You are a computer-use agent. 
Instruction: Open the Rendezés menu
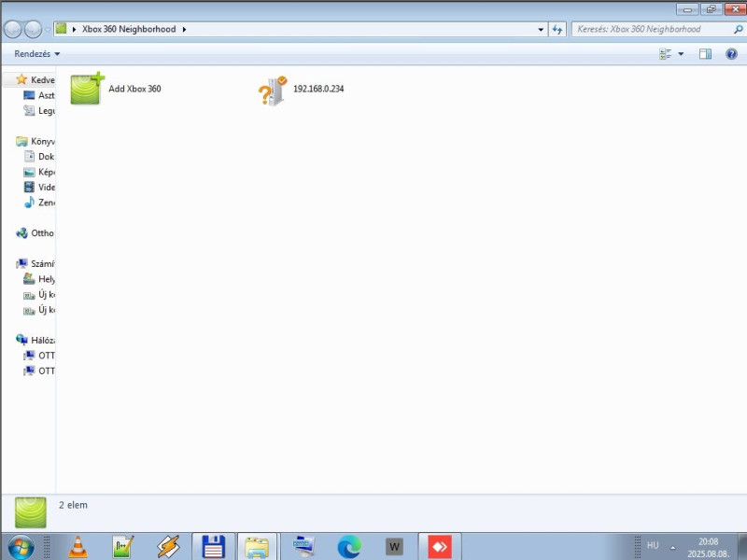point(36,54)
